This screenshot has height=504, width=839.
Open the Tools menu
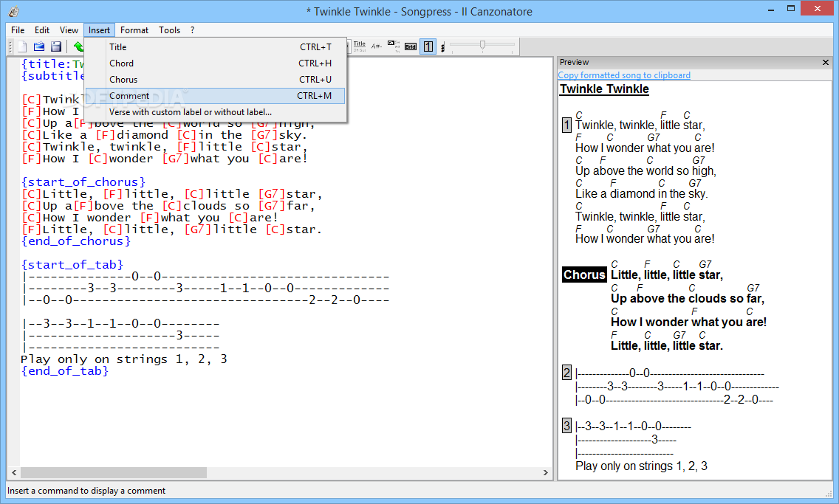[x=170, y=30]
